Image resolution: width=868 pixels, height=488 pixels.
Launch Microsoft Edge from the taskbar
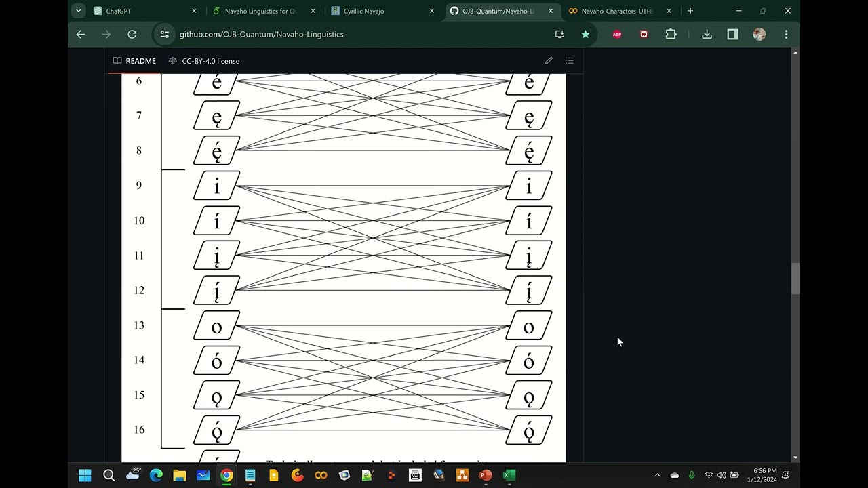156,475
